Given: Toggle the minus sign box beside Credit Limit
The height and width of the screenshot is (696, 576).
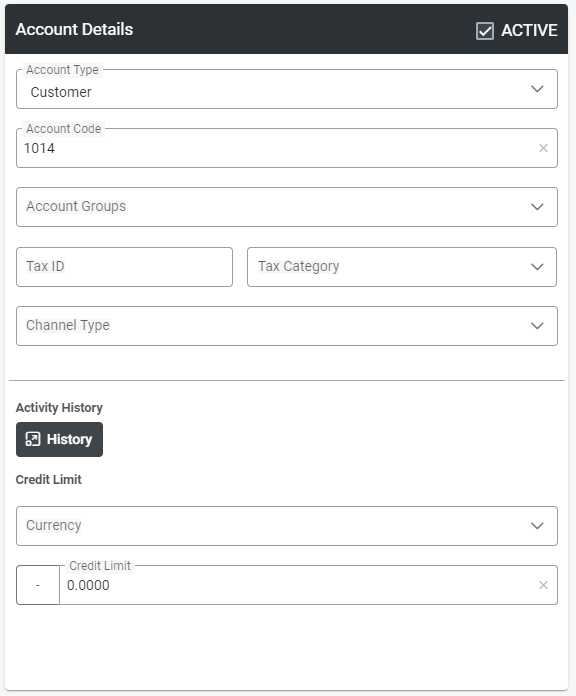Looking at the screenshot, I should coord(38,585).
